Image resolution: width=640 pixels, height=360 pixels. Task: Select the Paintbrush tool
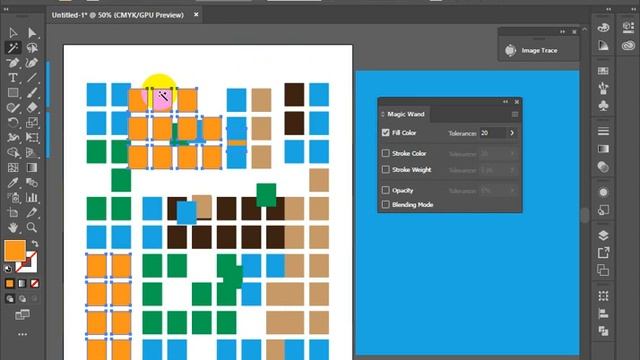coord(32,93)
